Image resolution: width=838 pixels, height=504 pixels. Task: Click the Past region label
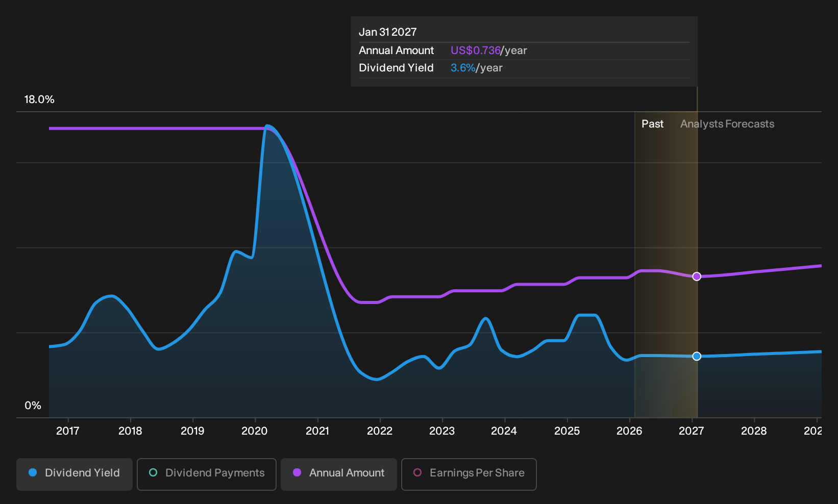pyautogui.click(x=652, y=124)
